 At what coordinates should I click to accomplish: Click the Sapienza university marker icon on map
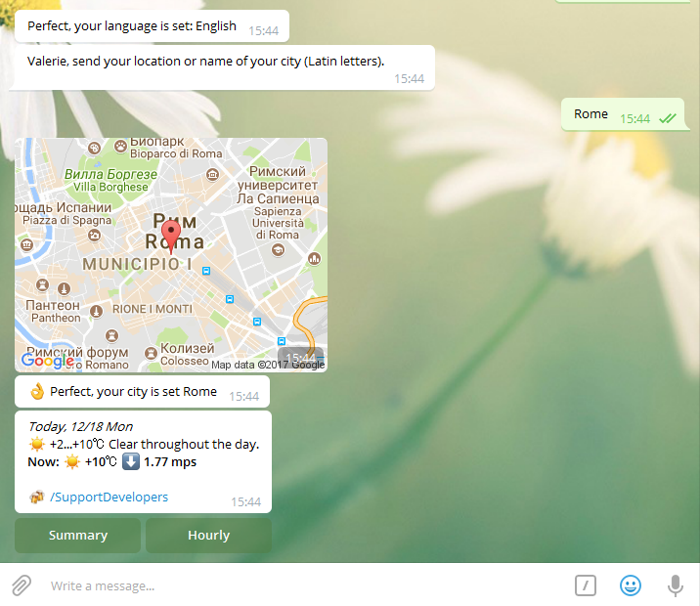click(x=278, y=250)
